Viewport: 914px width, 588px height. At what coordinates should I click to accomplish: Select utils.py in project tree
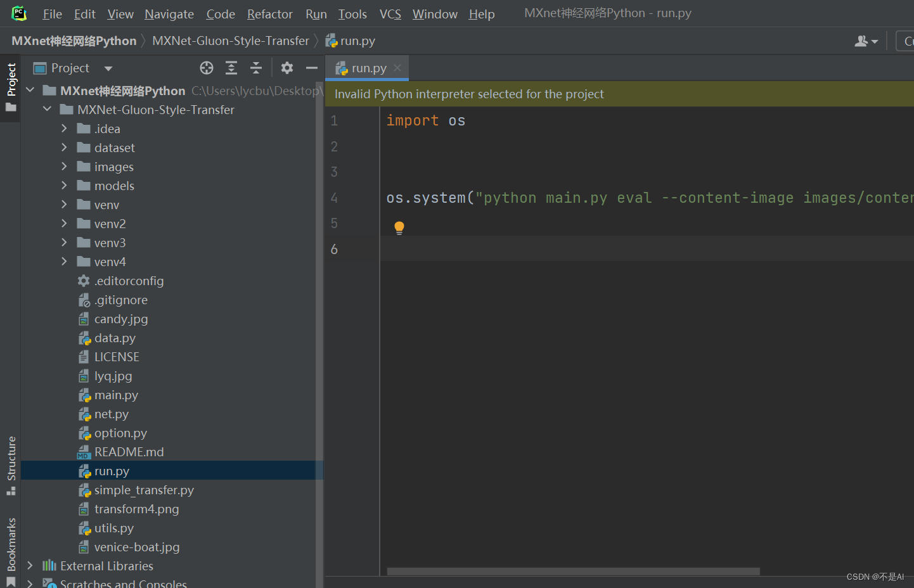click(114, 528)
